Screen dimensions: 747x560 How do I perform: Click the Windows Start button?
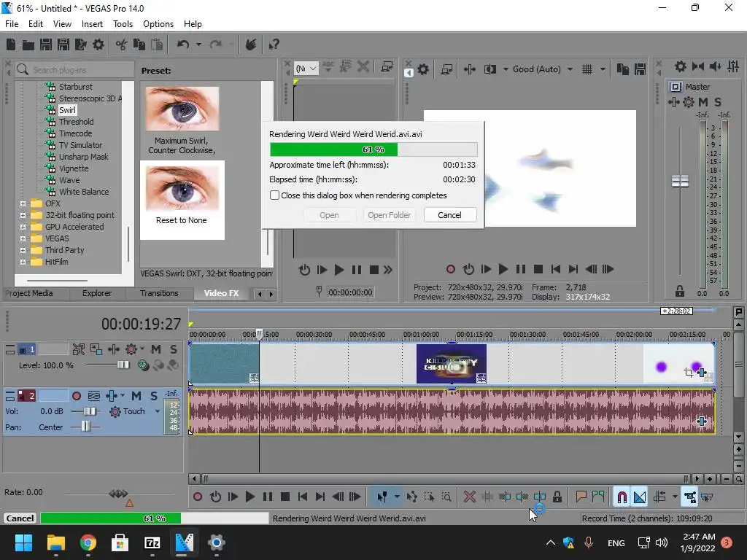tap(23, 542)
